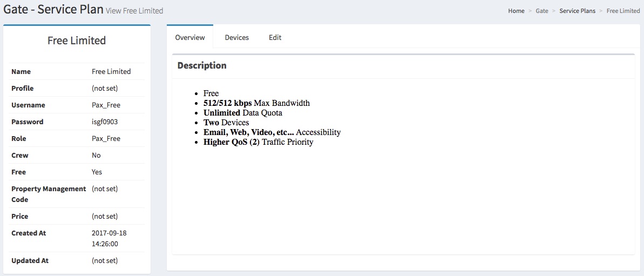Click the 'Higher QoS (2)' priority bullet

[x=258, y=142]
